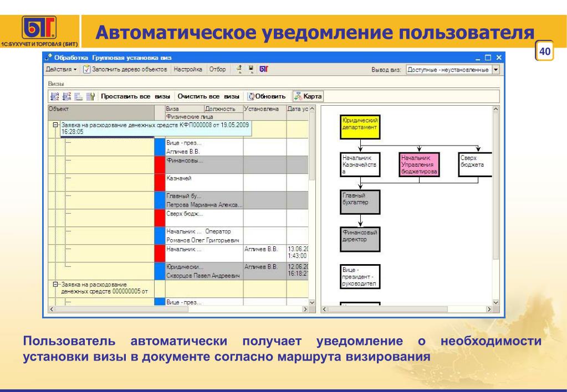Click the Обновить button label
Screen dimensions: 567x392
coord(270,96)
